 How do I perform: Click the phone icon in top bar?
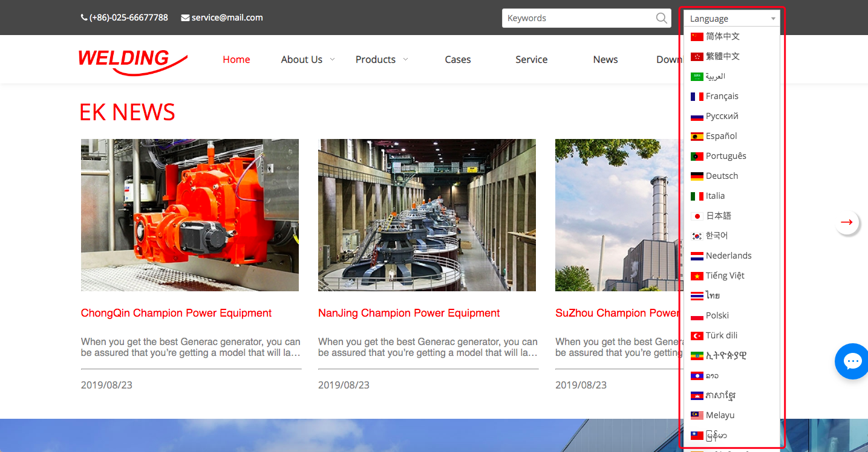click(84, 18)
